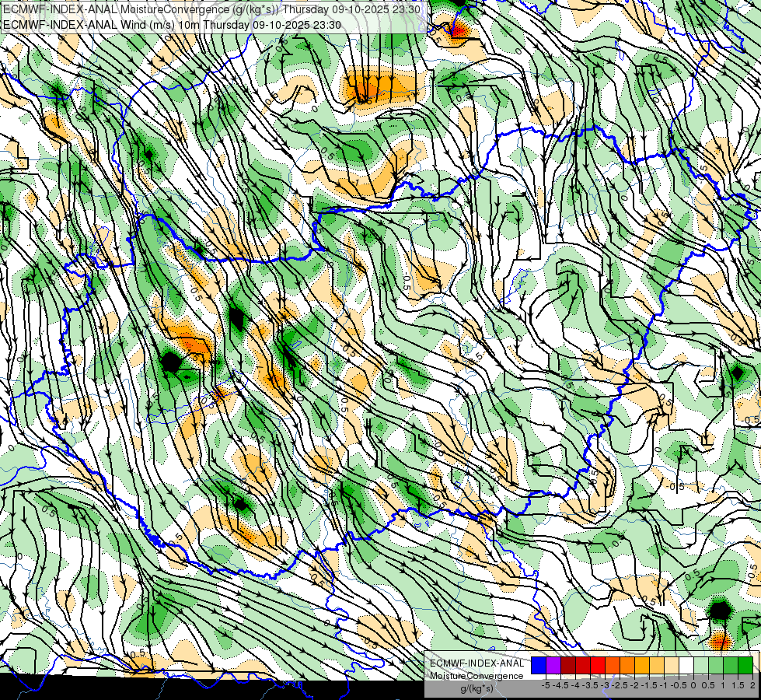Image resolution: width=761 pixels, height=700 pixels.
Task: Click the MoistureConvergence title line at top
Action: pos(211,9)
